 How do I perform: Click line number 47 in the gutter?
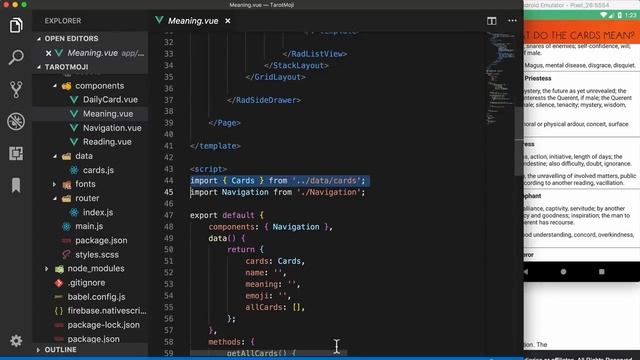coord(169,215)
